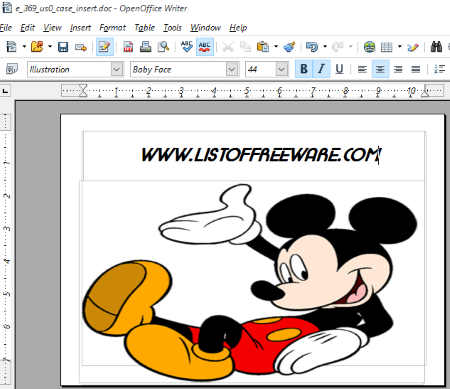Run Spelling and Grammar check
The width and height of the screenshot is (450, 389).
coord(187,47)
